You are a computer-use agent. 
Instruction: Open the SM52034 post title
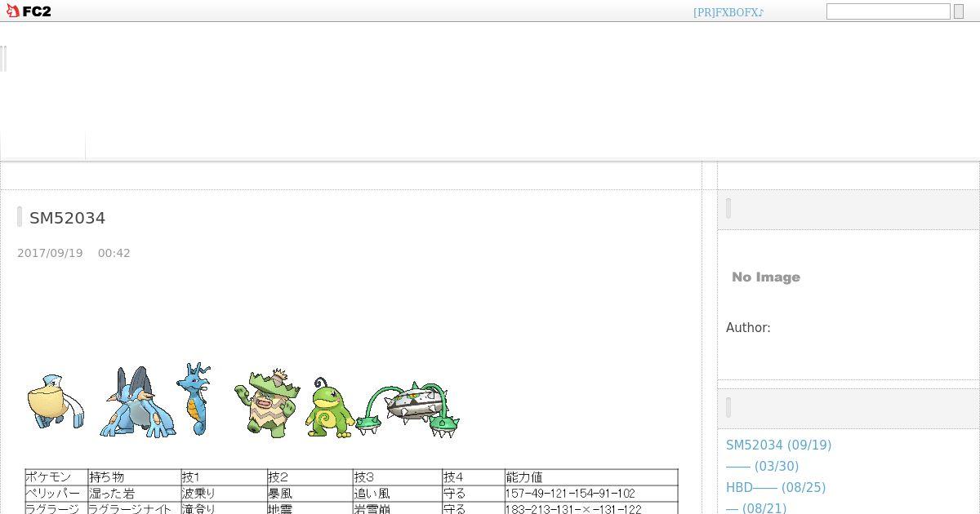click(67, 218)
